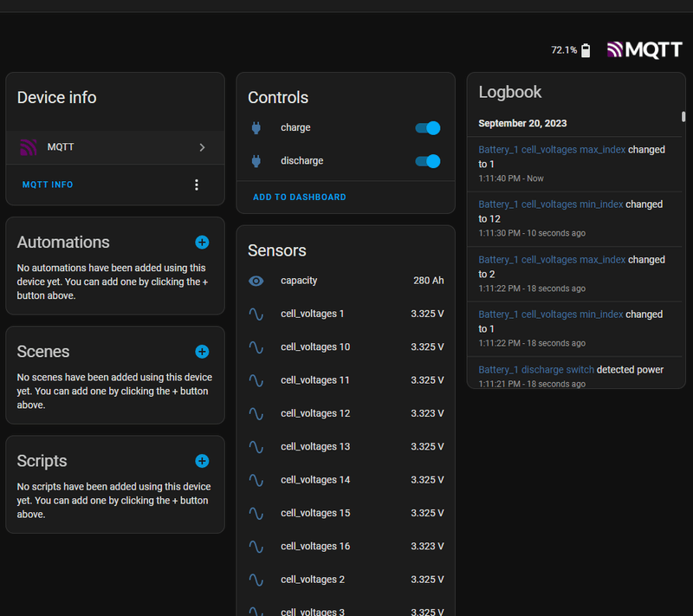Click the Logbook panel scrollbar

point(683,118)
